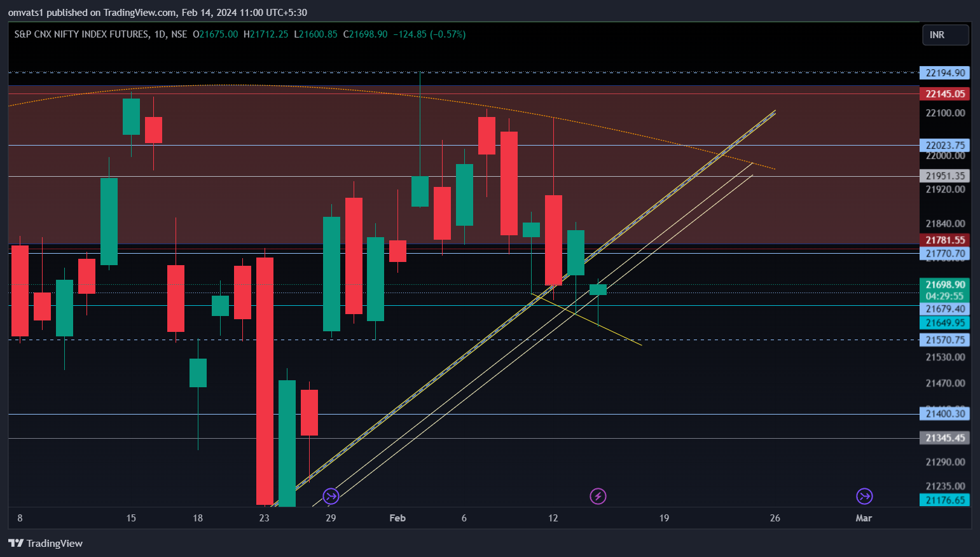Click the cyan 21176.65 price label
Screen dimensions: 980x557
coord(945,500)
